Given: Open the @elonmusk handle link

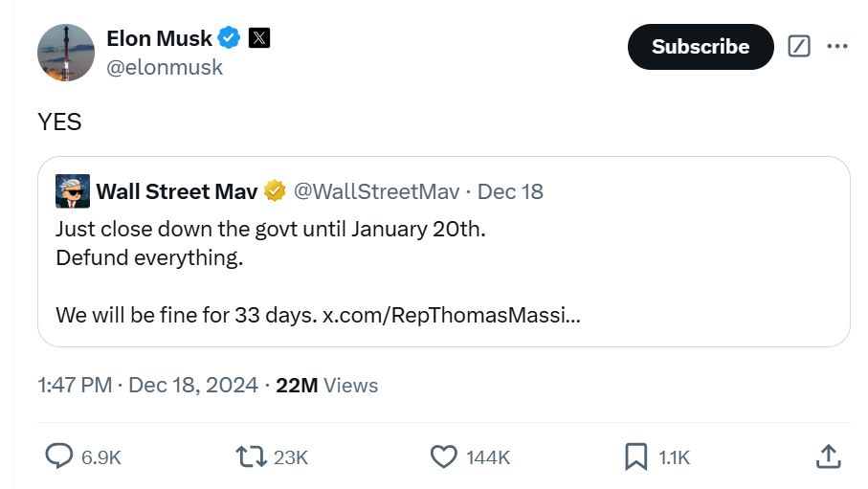Looking at the screenshot, I should tap(165, 67).
